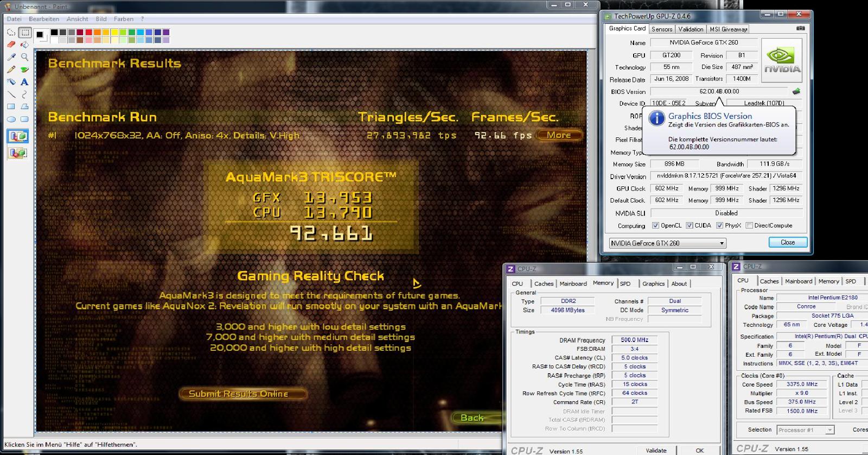Open SPD tab in Memory CPU-Z window
The image size is (868, 455).
click(x=626, y=283)
